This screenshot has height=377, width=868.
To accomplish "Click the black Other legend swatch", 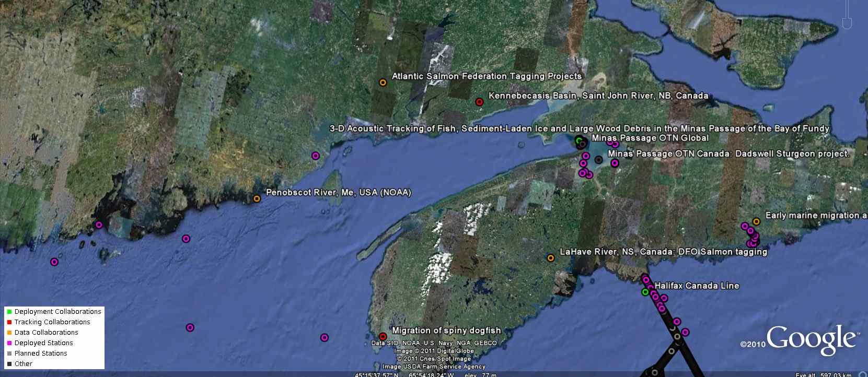I will (9, 364).
